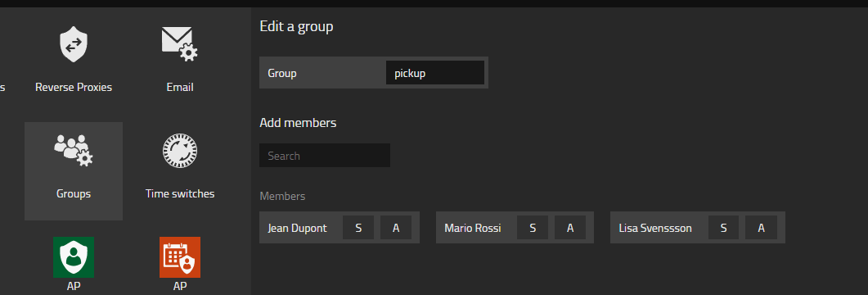868x295 pixels.
Task: Click the Email text label
Action: pos(180,87)
